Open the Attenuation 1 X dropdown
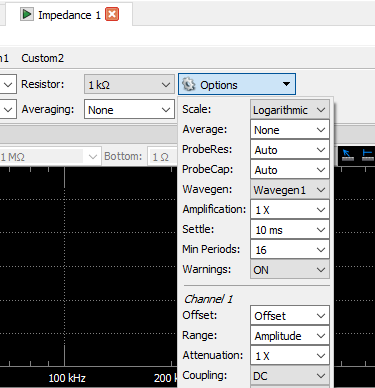The width and height of the screenshot is (375, 388). [290, 355]
